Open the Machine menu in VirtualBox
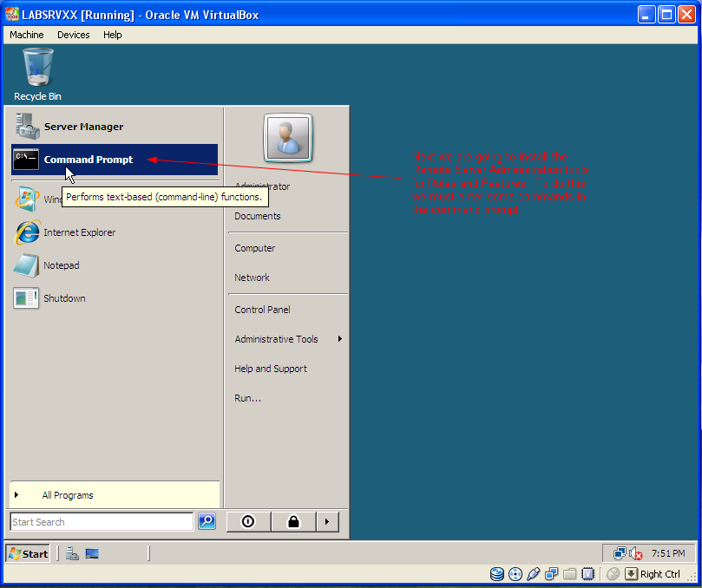 coord(27,35)
